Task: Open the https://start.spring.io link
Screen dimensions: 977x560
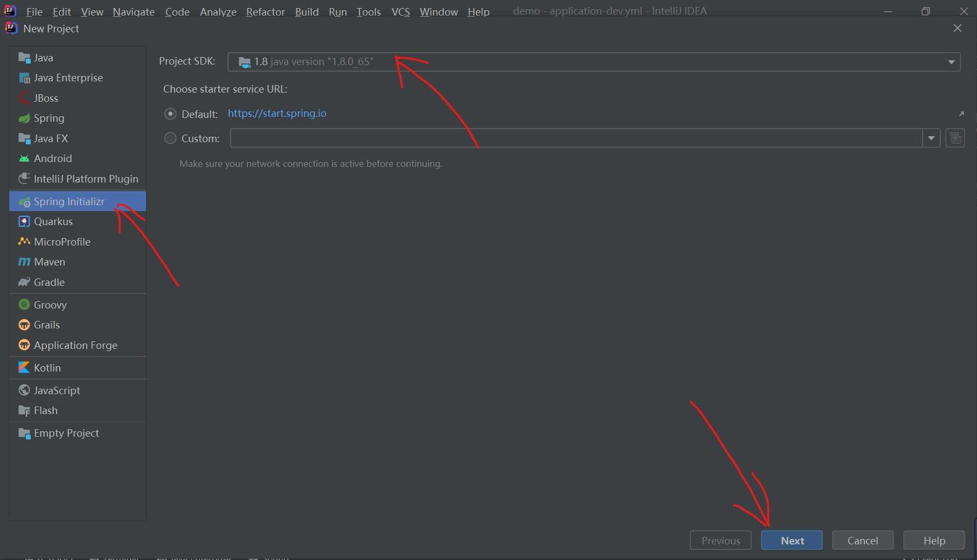Action: [277, 114]
